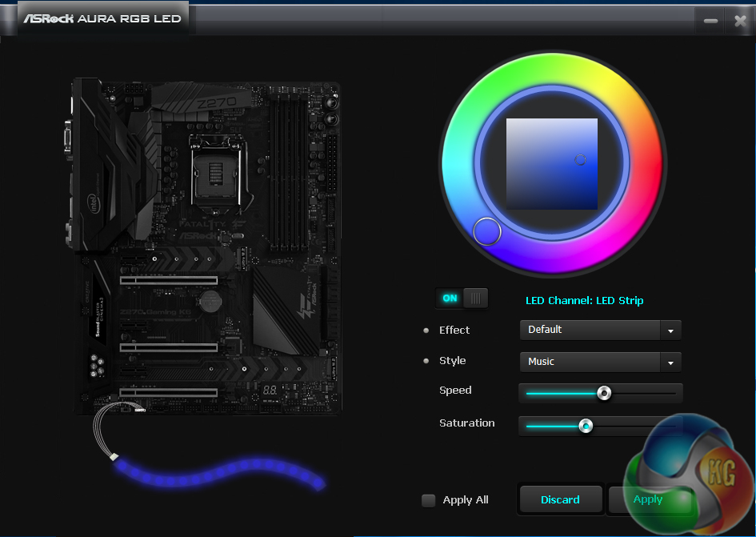Click the Effect dropdown arrow
This screenshot has height=537, width=756.
coord(670,331)
